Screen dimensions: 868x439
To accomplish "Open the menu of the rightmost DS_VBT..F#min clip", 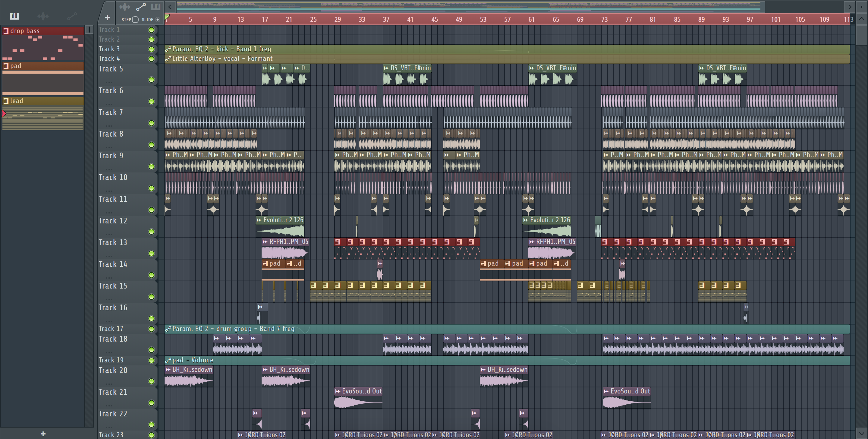I will (702, 68).
